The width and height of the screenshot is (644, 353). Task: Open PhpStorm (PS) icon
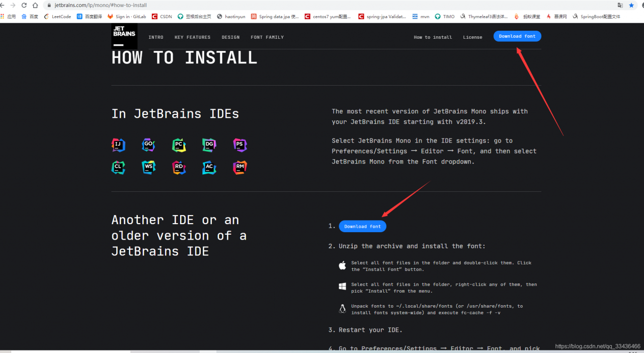coord(240,145)
